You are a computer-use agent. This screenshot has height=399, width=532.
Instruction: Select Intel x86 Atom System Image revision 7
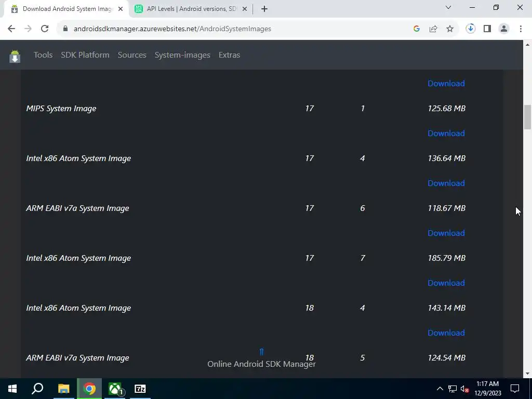click(78, 258)
